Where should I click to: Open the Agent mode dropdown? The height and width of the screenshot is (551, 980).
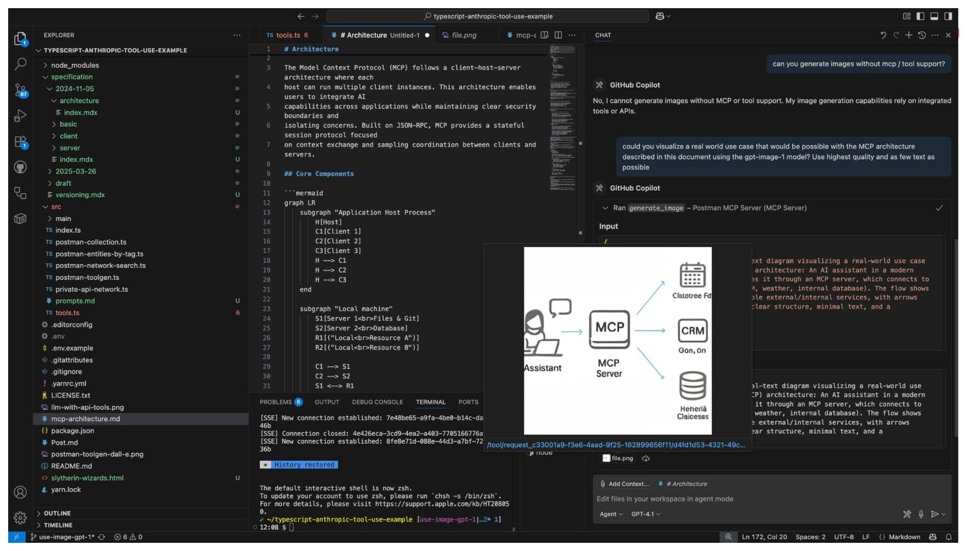611,514
